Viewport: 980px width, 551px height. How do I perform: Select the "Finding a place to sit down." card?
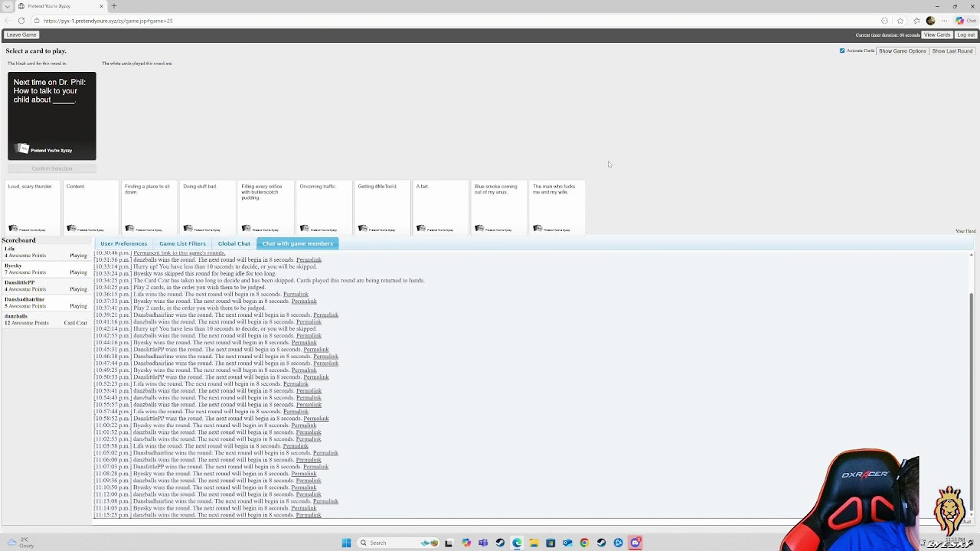click(x=149, y=207)
